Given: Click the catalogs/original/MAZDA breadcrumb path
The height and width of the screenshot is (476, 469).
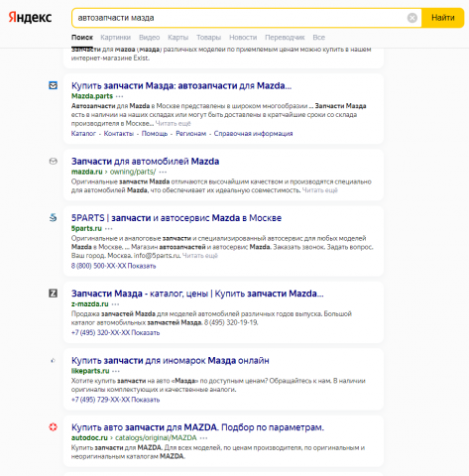Looking at the screenshot, I should tap(156, 437).
